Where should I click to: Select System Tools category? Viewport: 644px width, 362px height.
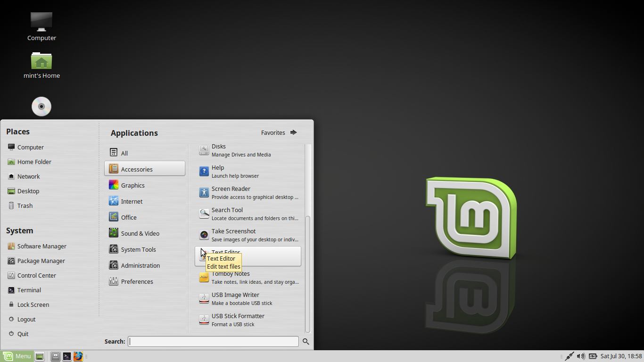click(x=145, y=249)
